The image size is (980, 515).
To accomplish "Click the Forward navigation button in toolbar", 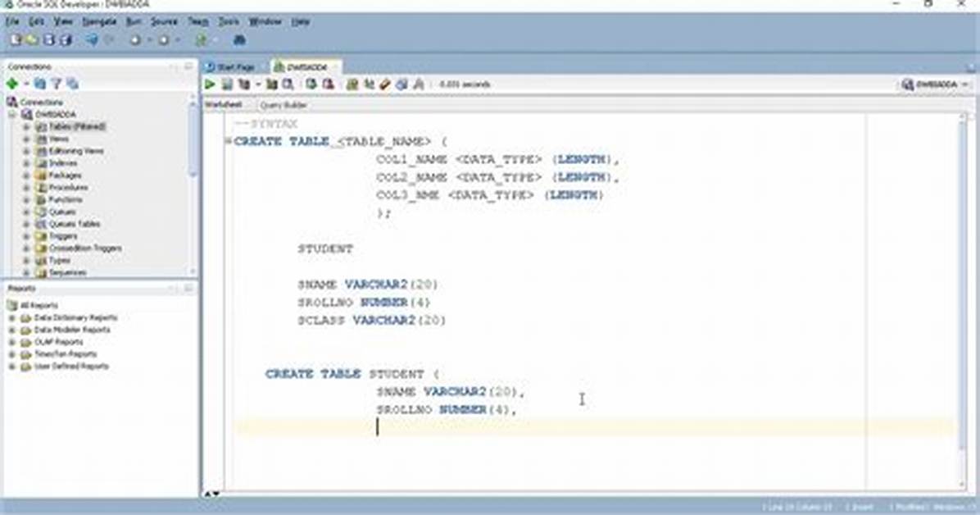I will pos(164,40).
